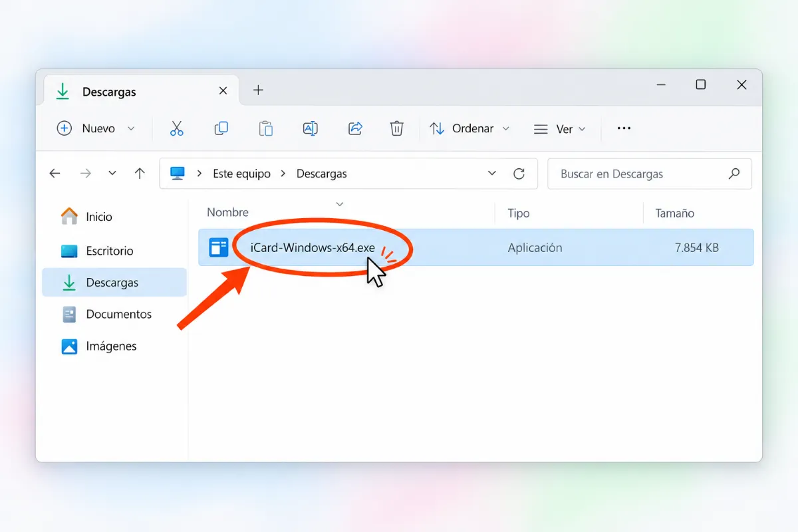
Task: Click Este equipo in the breadcrumb
Action: click(241, 174)
